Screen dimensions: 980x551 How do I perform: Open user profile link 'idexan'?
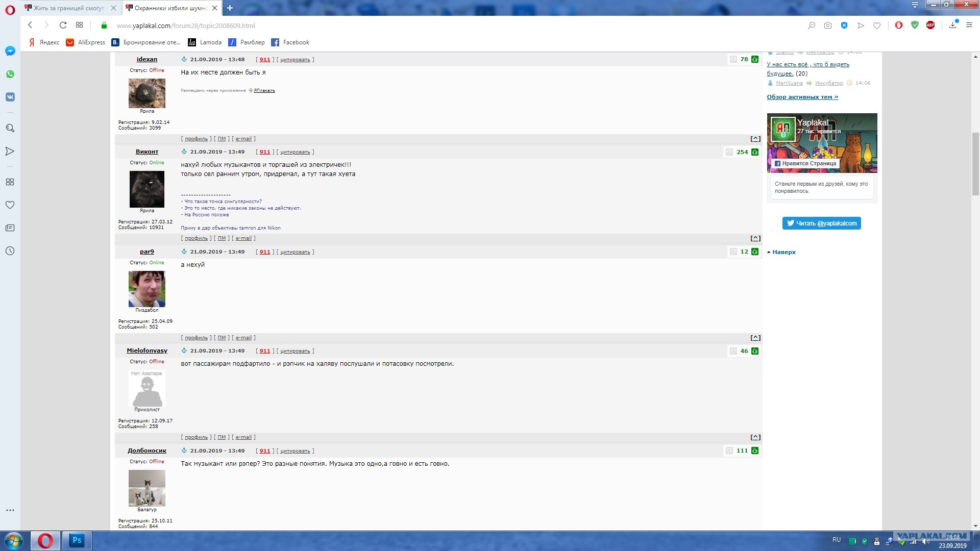tap(147, 59)
